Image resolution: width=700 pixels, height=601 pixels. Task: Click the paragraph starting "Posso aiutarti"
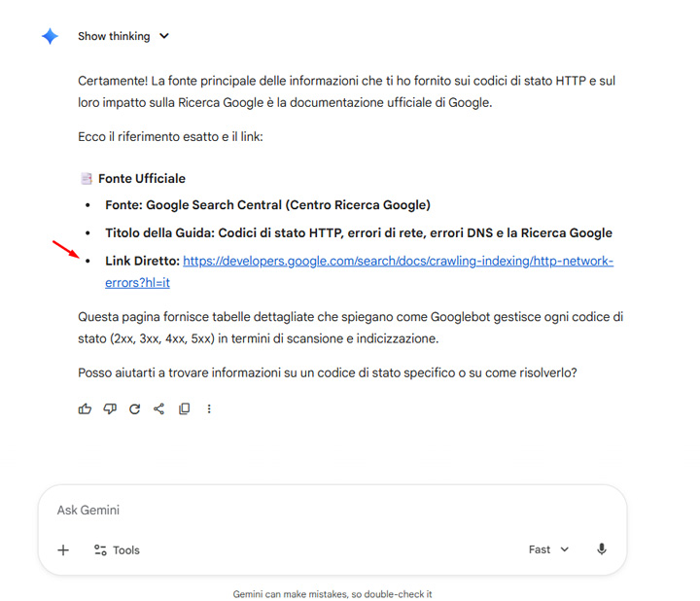[x=327, y=372]
